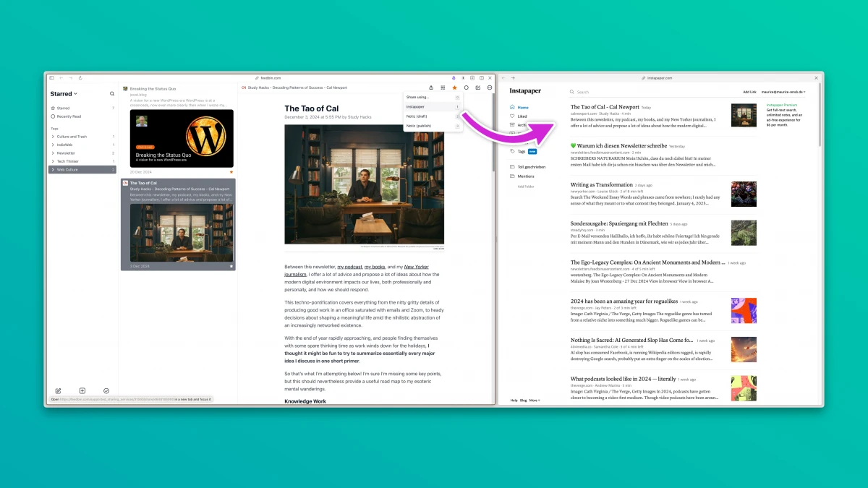Open 'The Ego-Legacy Complex' article in Instapaper

(x=647, y=262)
